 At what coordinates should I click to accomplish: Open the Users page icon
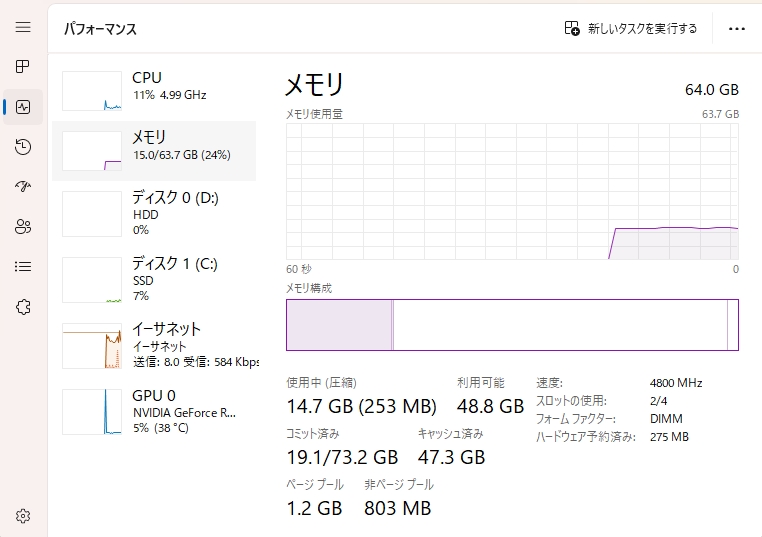click(x=23, y=227)
